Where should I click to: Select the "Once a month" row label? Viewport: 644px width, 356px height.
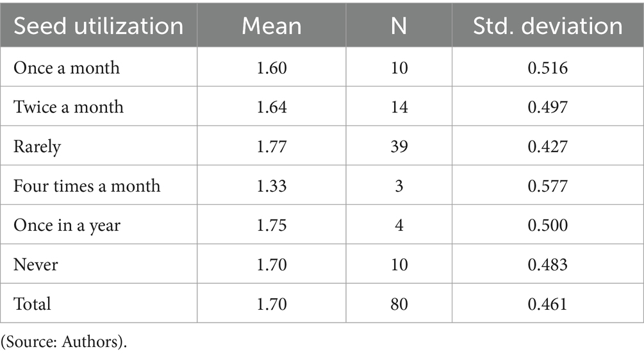pos(67,67)
